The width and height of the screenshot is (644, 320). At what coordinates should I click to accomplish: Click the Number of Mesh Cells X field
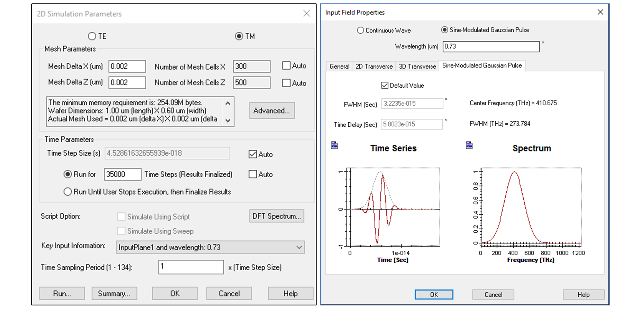point(252,66)
